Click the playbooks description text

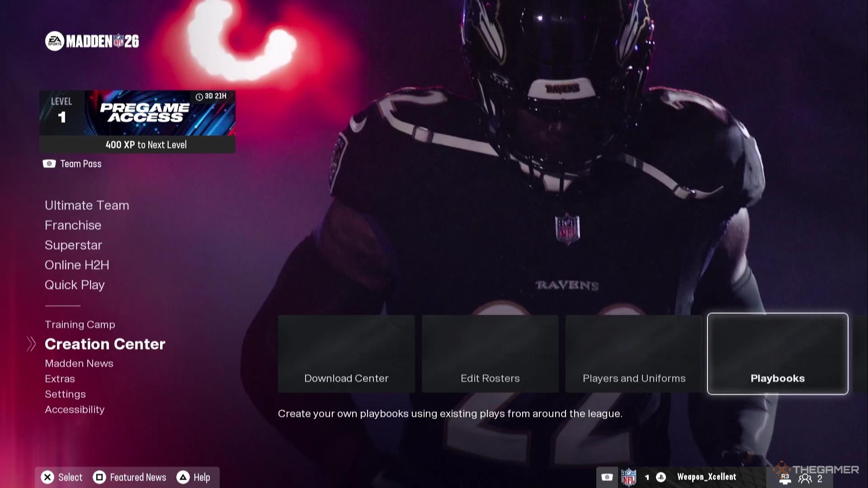click(450, 413)
